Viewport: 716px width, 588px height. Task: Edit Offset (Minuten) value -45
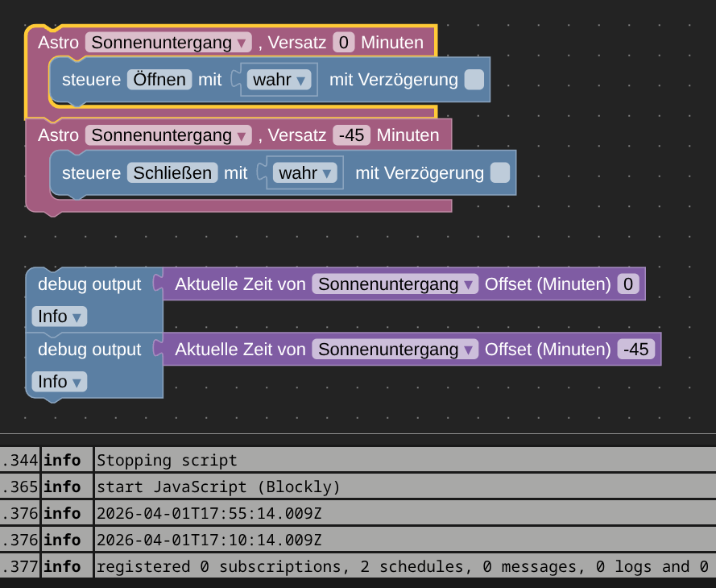click(636, 350)
